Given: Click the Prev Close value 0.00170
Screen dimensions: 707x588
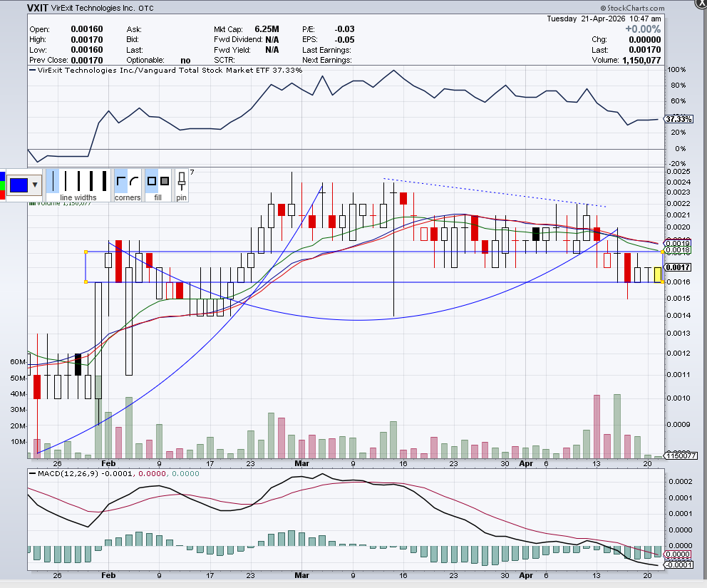Looking at the screenshot, I should [x=86, y=61].
